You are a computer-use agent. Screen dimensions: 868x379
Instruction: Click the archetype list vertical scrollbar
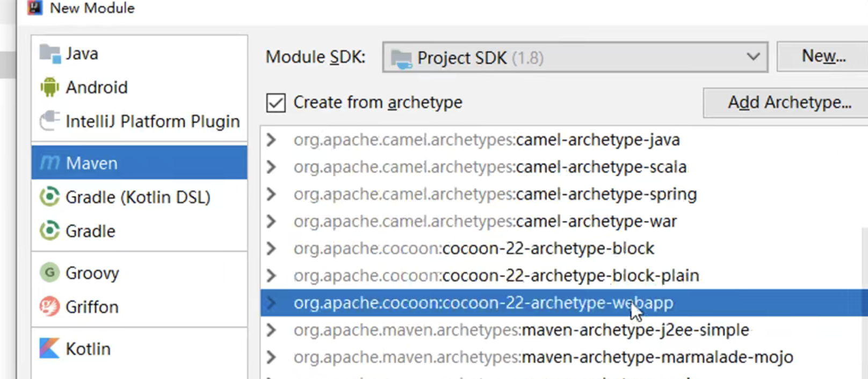click(x=864, y=303)
